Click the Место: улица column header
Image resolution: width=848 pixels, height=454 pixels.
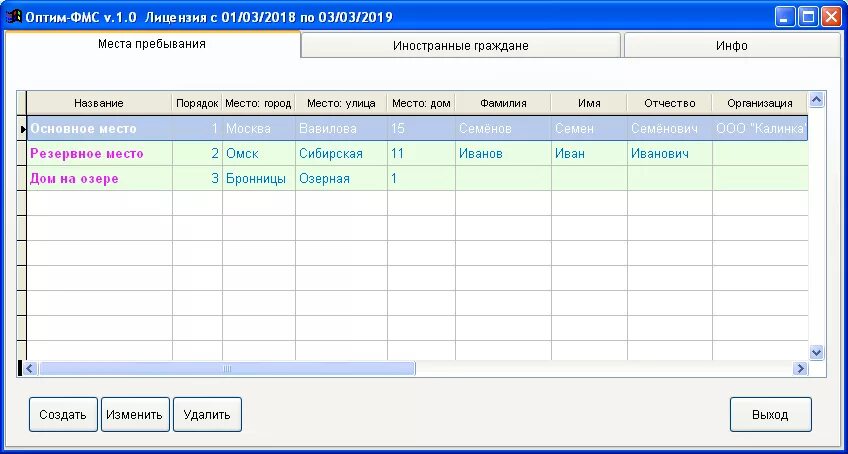341,103
